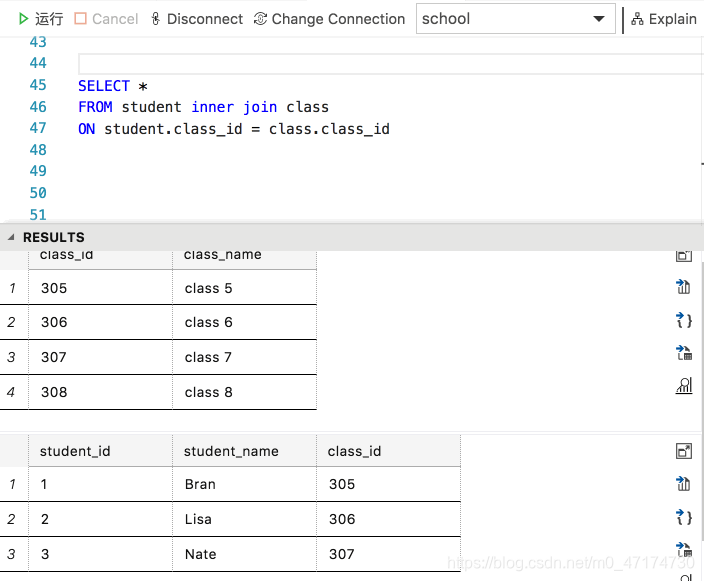The image size is (704, 581).
Task: Click 'join' keyword in the query
Action: (260, 107)
